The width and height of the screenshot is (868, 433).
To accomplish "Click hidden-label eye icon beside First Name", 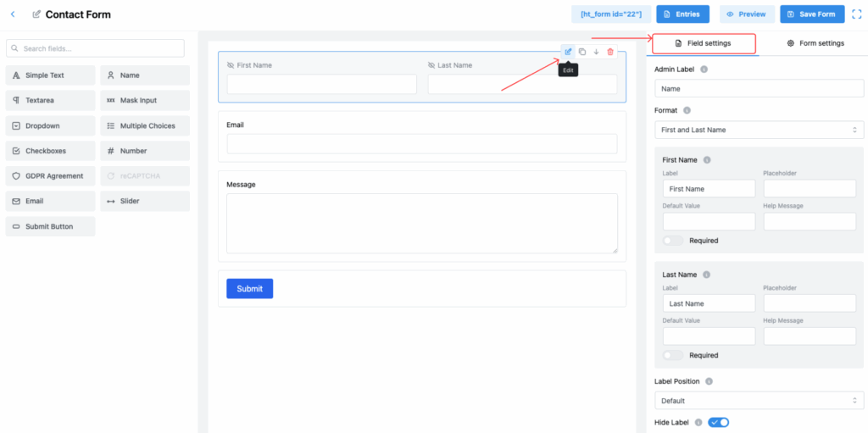I will pyautogui.click(x=231, y=65).
